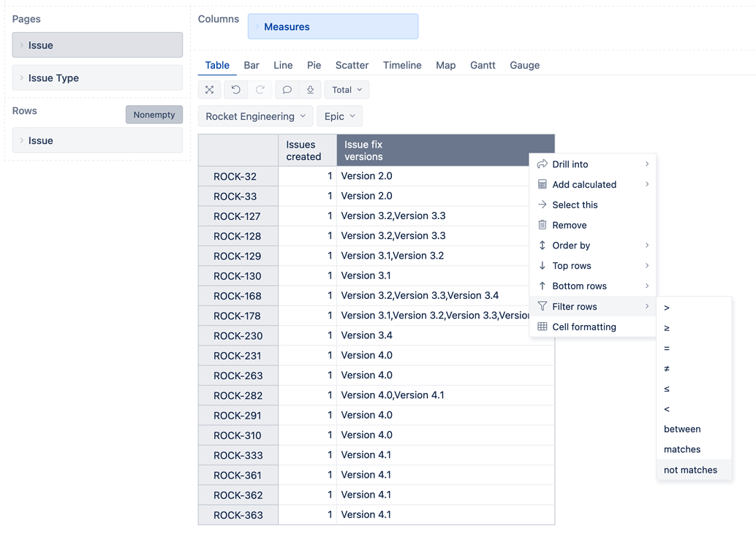
Task: Choose not matches from the filter submenu
Action: click(689, 470)
